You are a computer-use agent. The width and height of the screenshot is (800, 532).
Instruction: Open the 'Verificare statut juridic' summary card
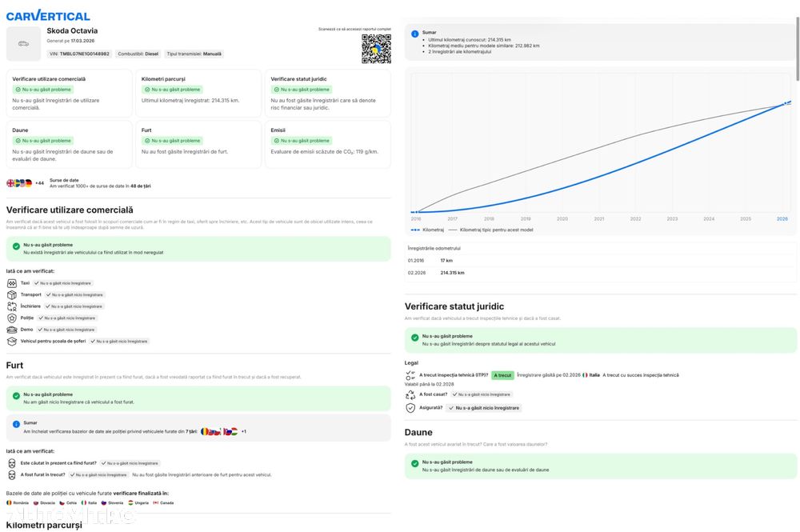click(327, 94)
